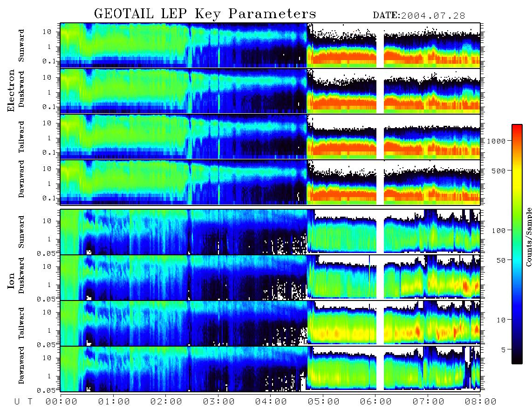Click the "Counts/Sample" colorbar title
The height and width of the screenshot is (410, 532).
(x=529, y=237)
